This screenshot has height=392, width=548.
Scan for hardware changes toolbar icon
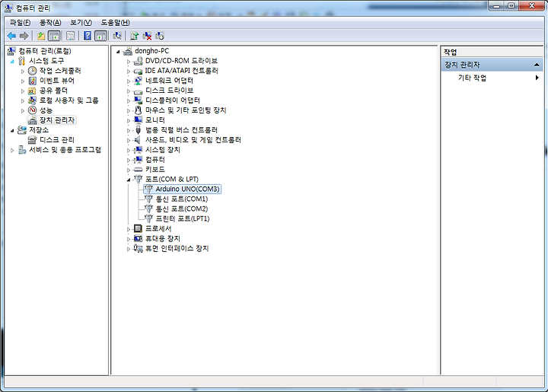click(117, 36)
